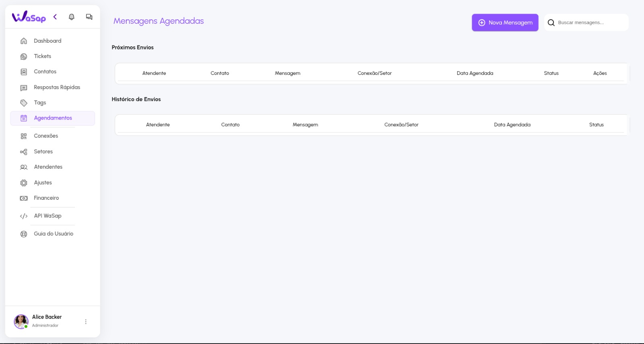The width and height of the screenshot is (644, 344).
Task: Open Dashboard from the sidebar
Action: tap(47, 41)
